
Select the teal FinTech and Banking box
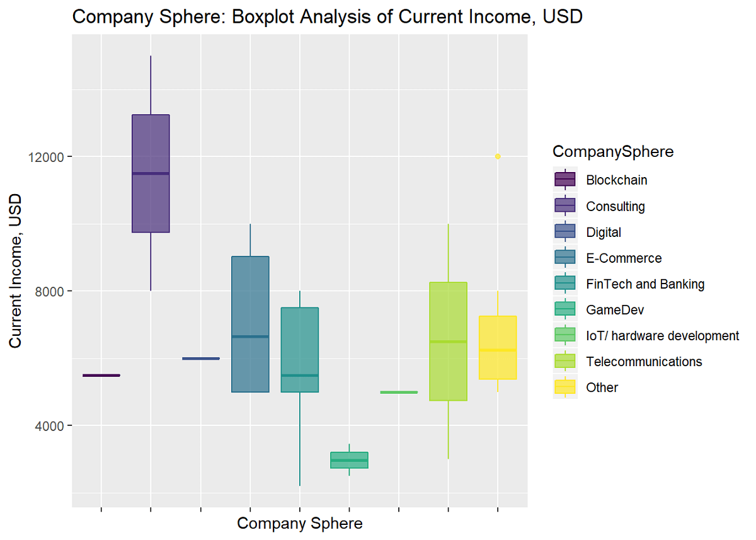(x=299, y=350)
